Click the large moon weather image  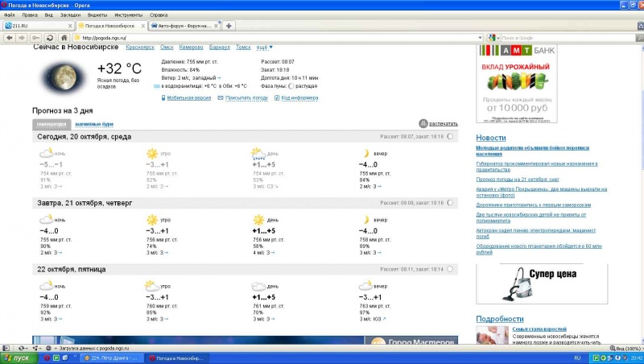pos(64,77)
